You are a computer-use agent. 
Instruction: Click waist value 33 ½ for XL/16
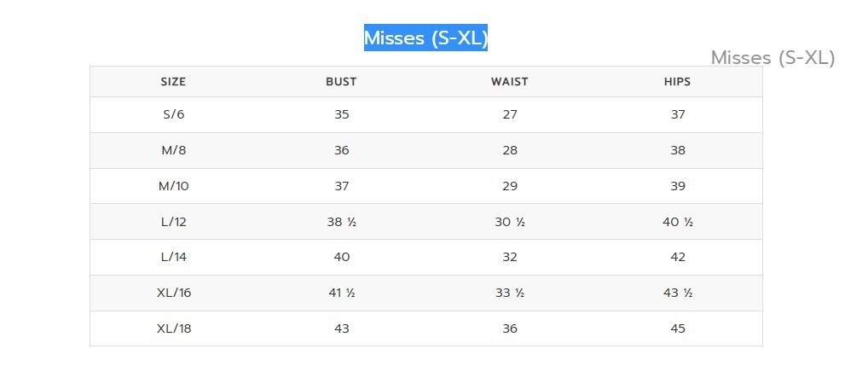510,293
